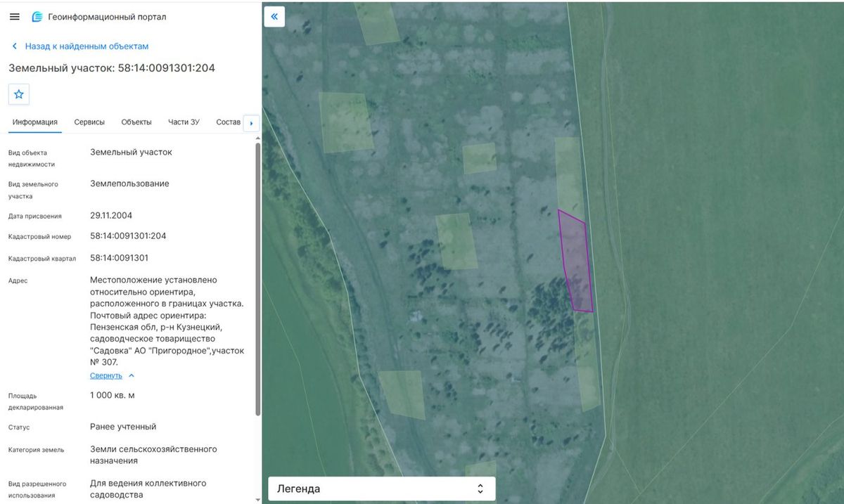The width and height of the screenshot is (844, 504).
Task: Click the information panel vertical scrollbar
Action: coord(257,278)
